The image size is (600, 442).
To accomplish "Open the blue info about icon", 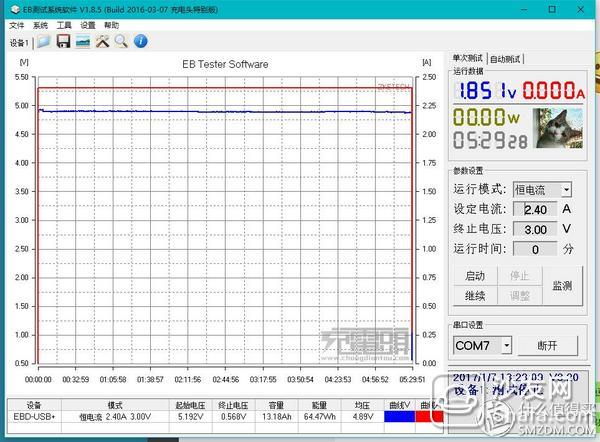I will [141, 41].
